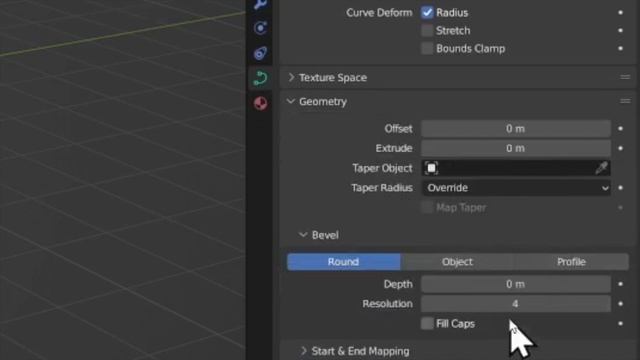Click the Taper Object eyedropper icon
The image size is (640, 360).
[601, 168]
